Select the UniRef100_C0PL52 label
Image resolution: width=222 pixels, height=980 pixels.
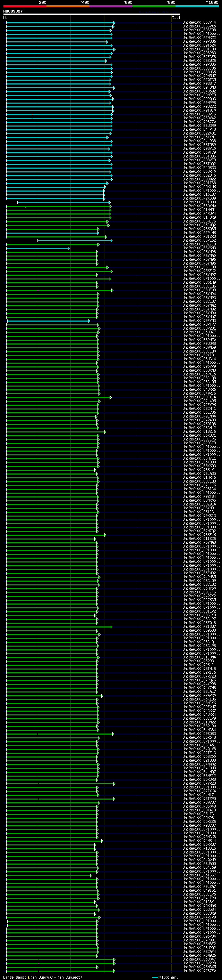click(x=199, y=241)
